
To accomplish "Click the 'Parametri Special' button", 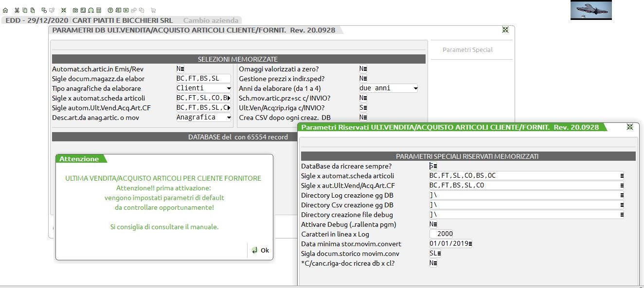I will tap(467, 50).
